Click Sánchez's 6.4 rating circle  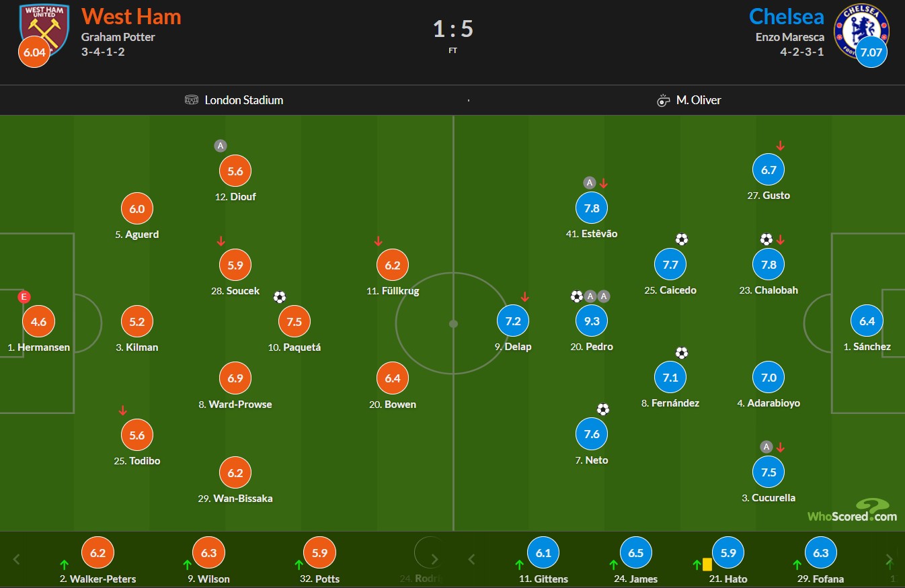867,321
